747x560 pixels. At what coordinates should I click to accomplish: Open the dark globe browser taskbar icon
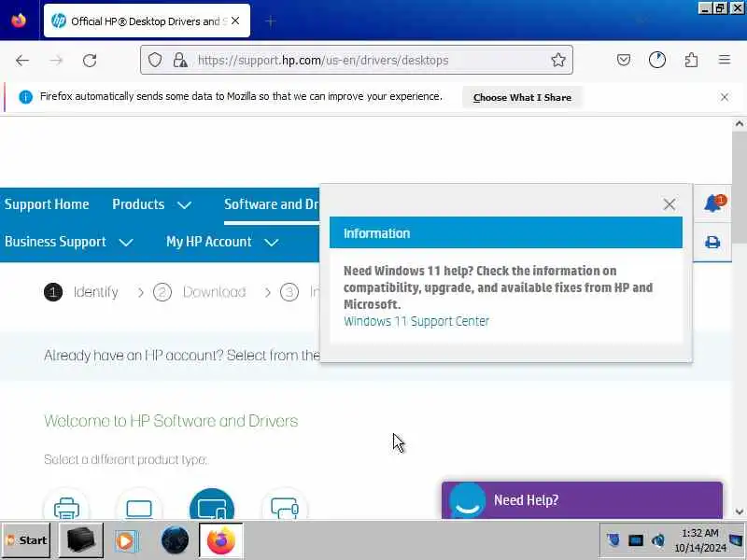pyautogui.click(x=175, y=540)
